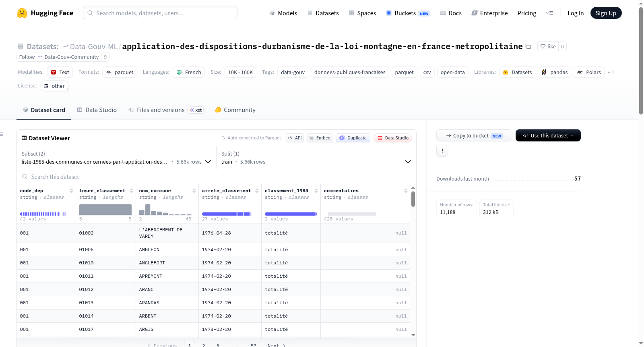The image size is (644, 347).
Task: Sort the nom_commune column
Action: coord(194,191)
